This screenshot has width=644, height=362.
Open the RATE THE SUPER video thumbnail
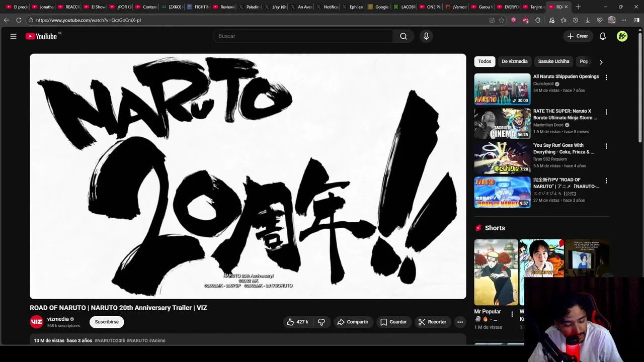(502, 123)
